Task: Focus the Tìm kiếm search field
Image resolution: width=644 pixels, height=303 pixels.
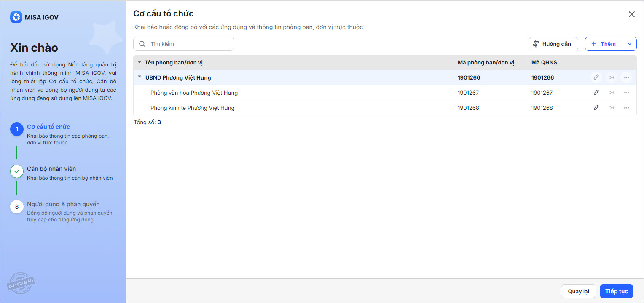Action: [x=184, y=44]
